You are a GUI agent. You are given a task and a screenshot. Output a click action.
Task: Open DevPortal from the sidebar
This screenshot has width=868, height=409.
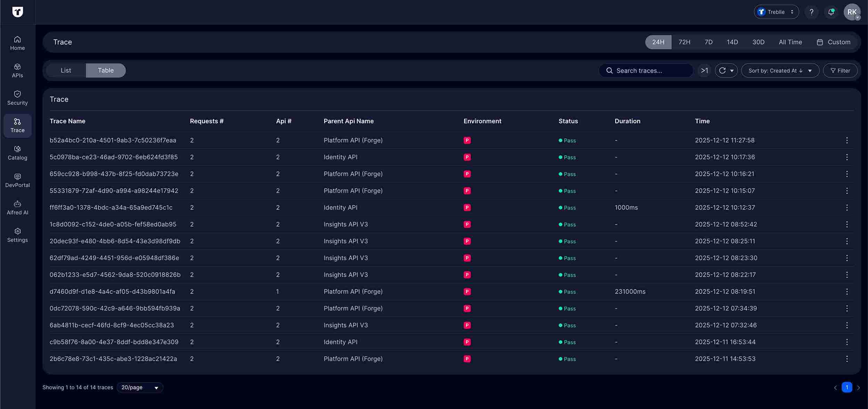(x=17, y=180)
